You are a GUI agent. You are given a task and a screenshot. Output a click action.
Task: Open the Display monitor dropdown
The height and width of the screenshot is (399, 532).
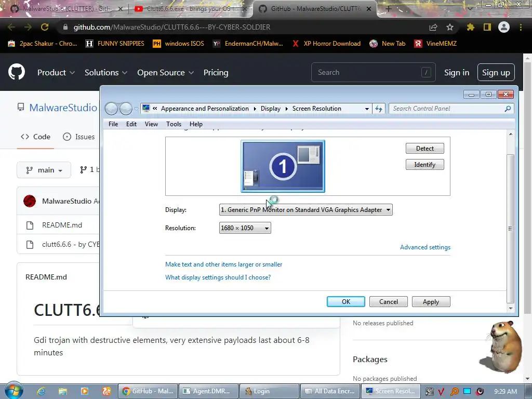coord(305,210)
